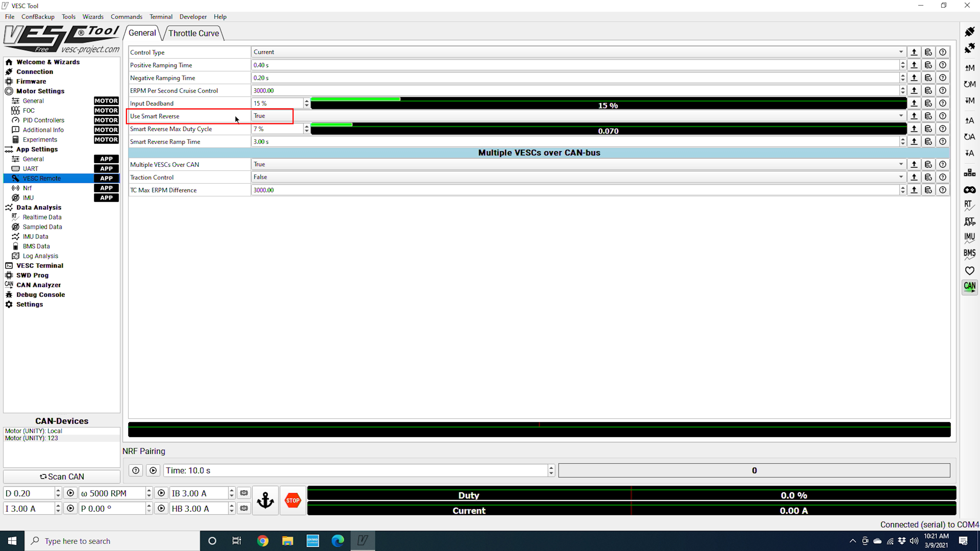The height and width of the screenshot is (551, 980).
Task: Open the Wizards menu
Action: click(x=93, y=17)
